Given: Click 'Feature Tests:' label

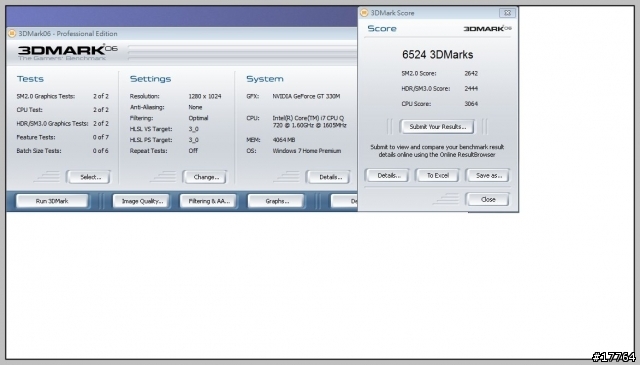Looking at the screenshot, I should click(36, 137).
